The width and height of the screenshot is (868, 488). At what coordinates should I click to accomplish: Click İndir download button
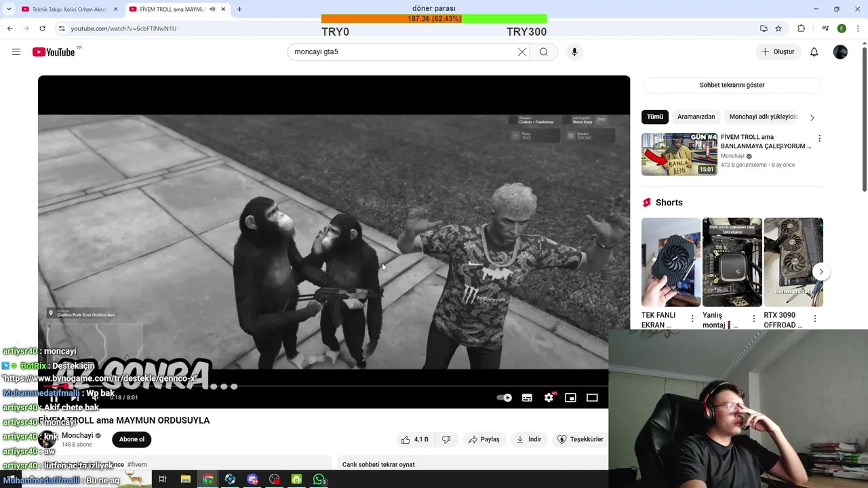tap(529, 439)
